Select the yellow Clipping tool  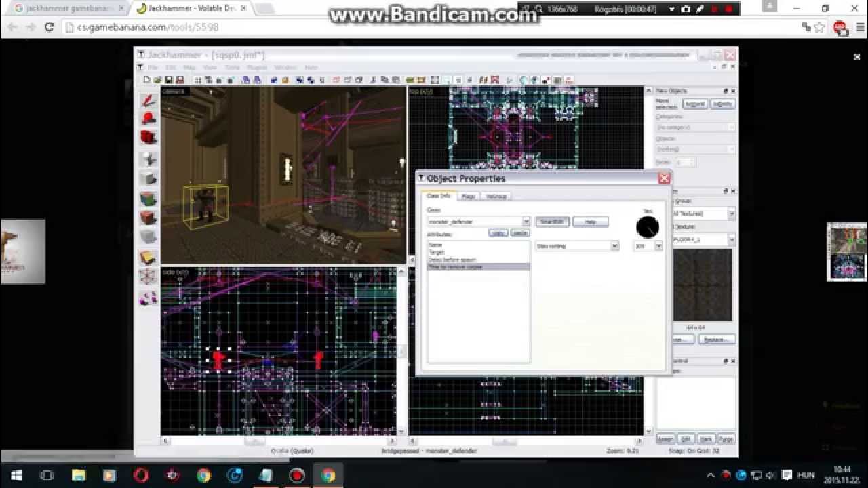[x=149, y=258]
